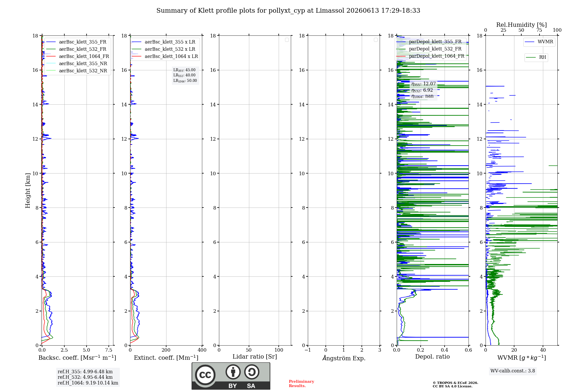Click the 'Lidar ratio [Sr]' x-axis label
577x392 pixels.
click(255, 357)
